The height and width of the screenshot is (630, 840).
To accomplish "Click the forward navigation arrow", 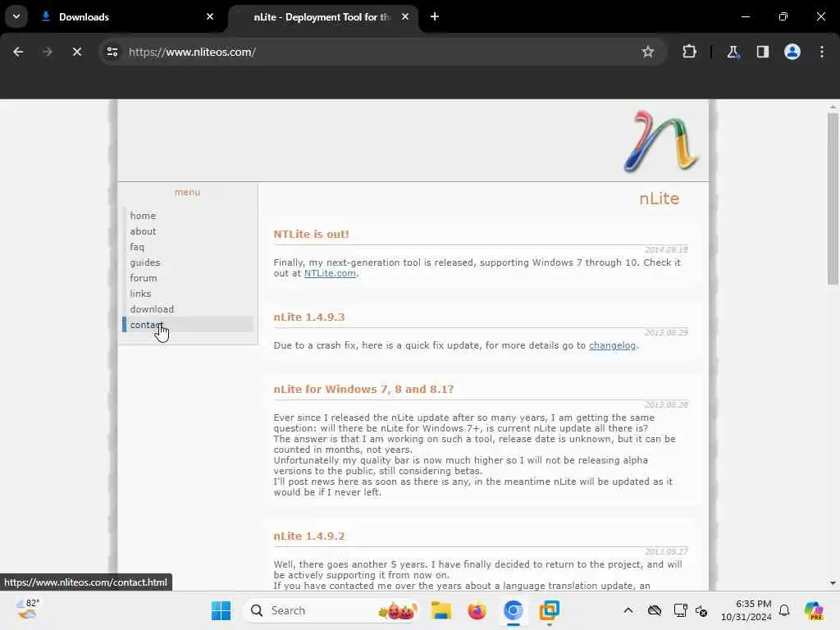I will tap(47, 52).
